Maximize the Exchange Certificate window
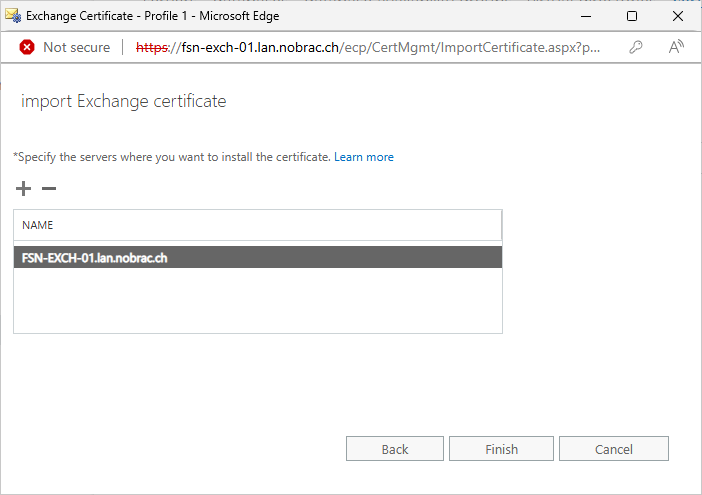 (632, 16)
